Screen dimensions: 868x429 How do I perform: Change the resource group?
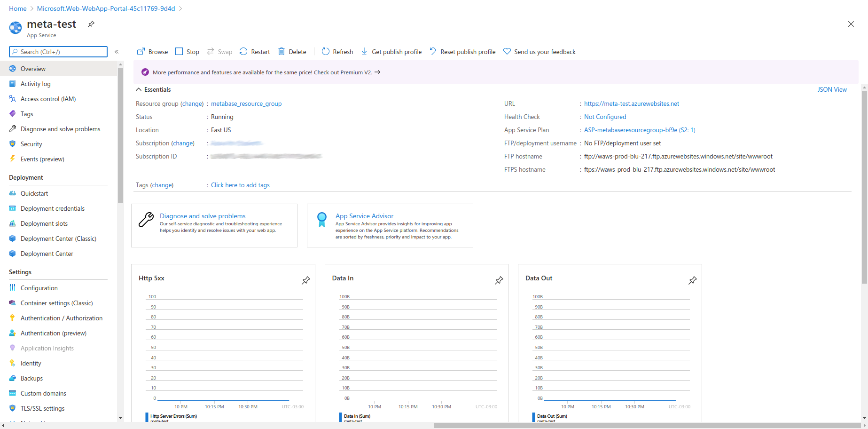coord(192,103)
